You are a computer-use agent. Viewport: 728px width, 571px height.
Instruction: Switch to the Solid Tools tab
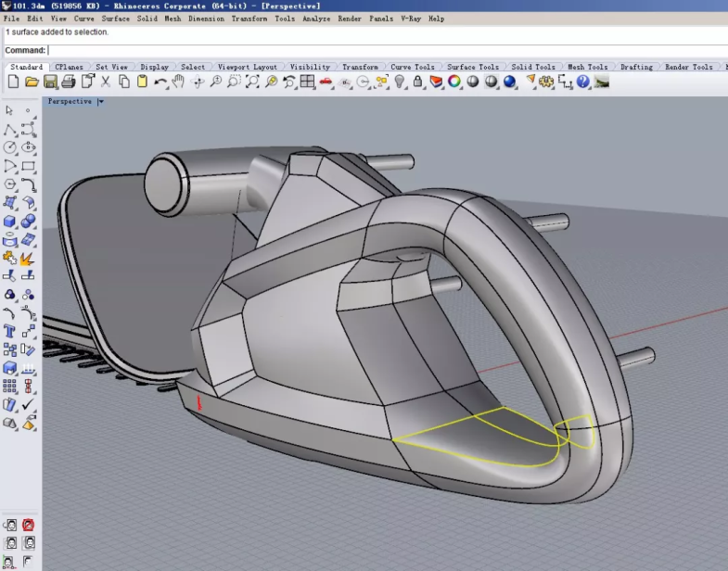pos(533,67)
